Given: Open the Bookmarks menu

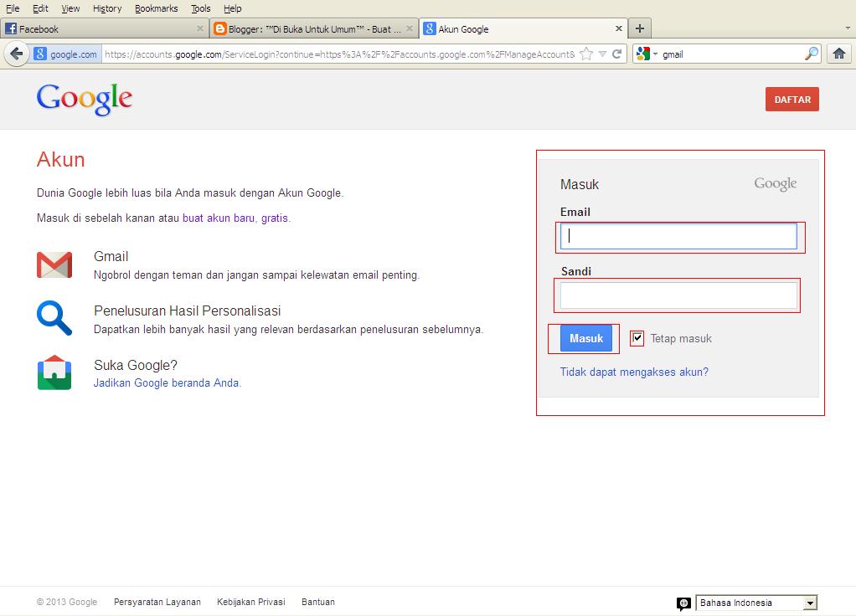Looking at the screenshot, I should coord(156,8).
